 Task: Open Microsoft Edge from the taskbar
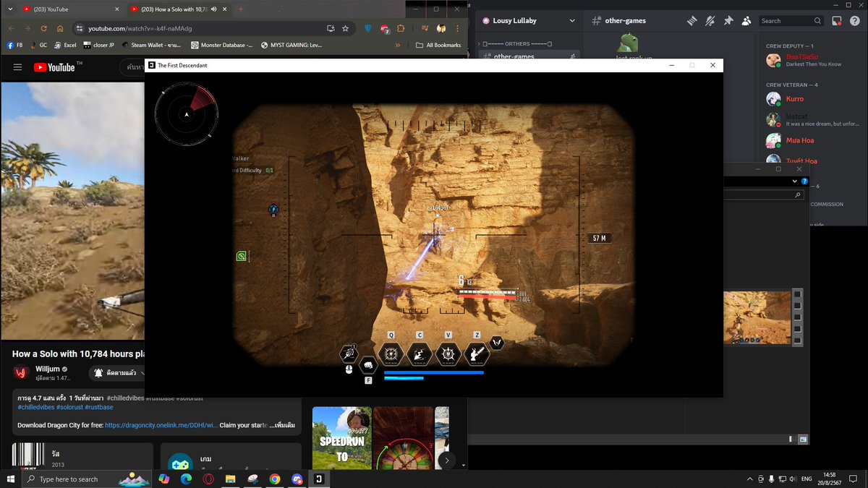(185, 479)
